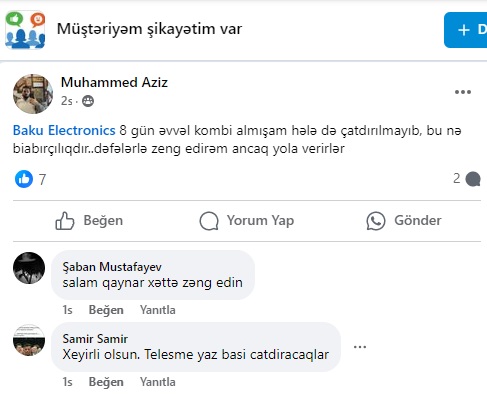Image resolution: width=487 pixels, height=395 pixels.
Task: Click the Müştəriyəm şikayətim var group icon
Action: coord(25,30)
